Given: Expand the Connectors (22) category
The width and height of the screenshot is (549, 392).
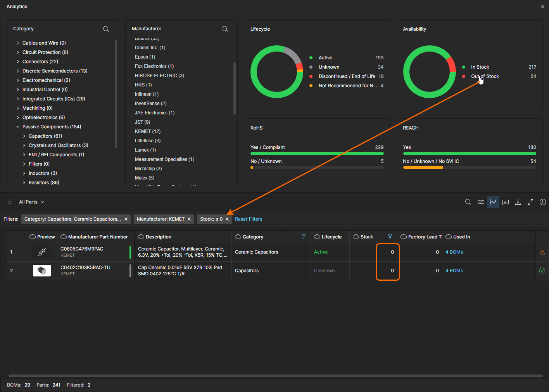Looking at the screenshot, I should point(18,62).
